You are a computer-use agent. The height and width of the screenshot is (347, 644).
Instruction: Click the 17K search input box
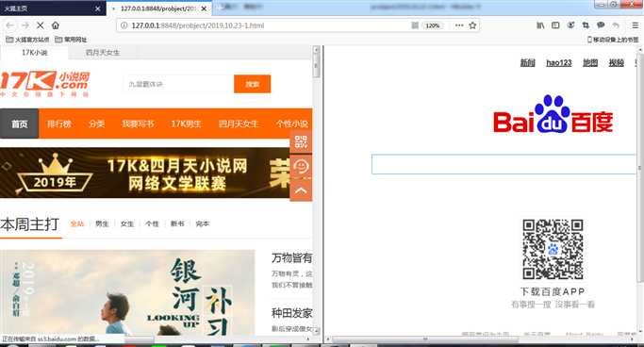click(178, 84)
